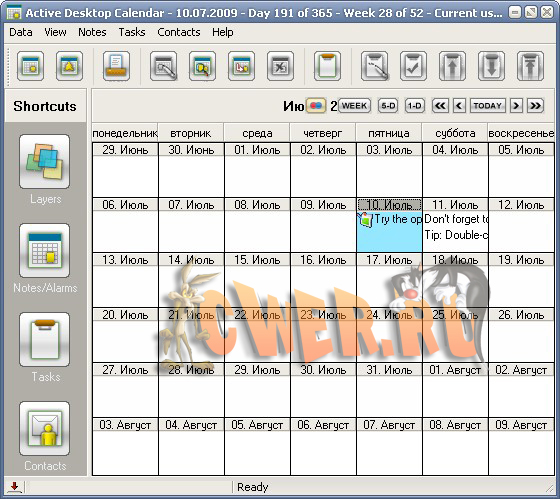Click the edit note pencil icon
Image resolution: width=560 pixels, height=499 pixels.
tap(164, 66)
